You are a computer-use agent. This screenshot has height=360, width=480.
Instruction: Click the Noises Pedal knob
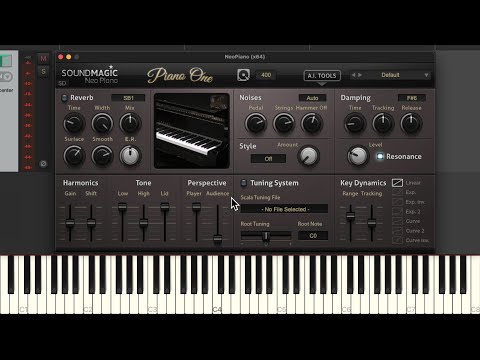coord(256,123)
